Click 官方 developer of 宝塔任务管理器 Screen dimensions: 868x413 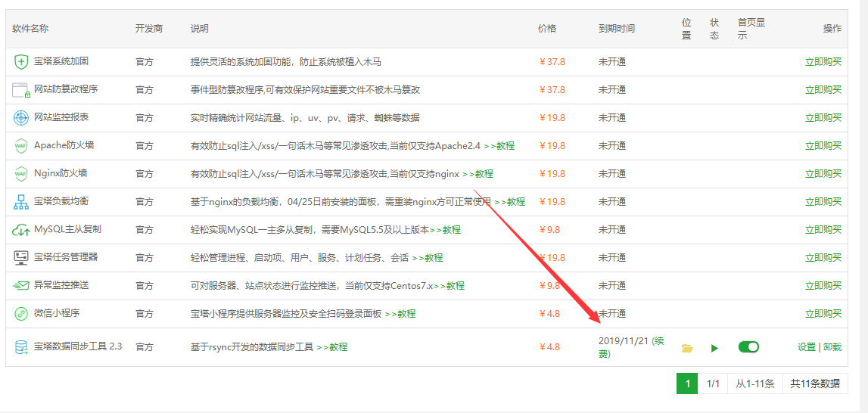(x=144, y=257)
